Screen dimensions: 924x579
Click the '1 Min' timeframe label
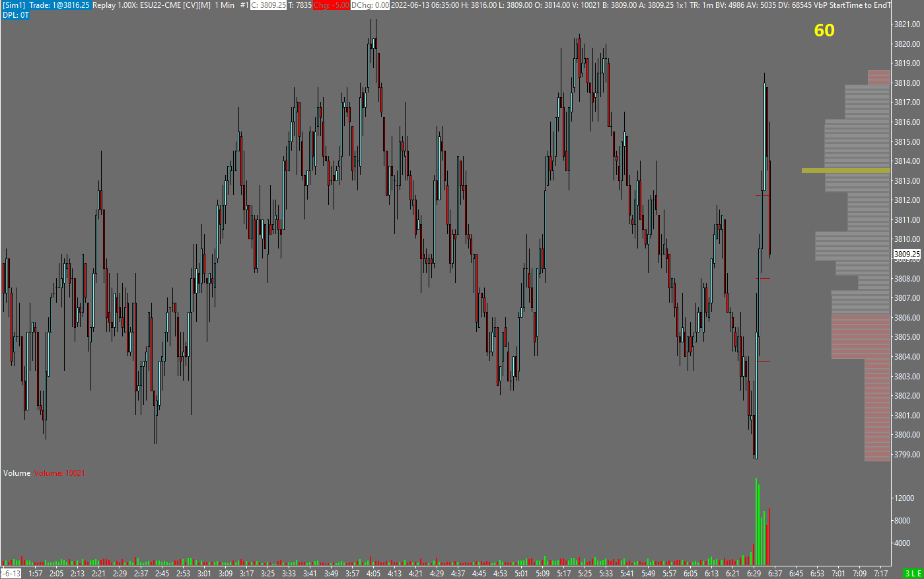(x=225, y=5)
